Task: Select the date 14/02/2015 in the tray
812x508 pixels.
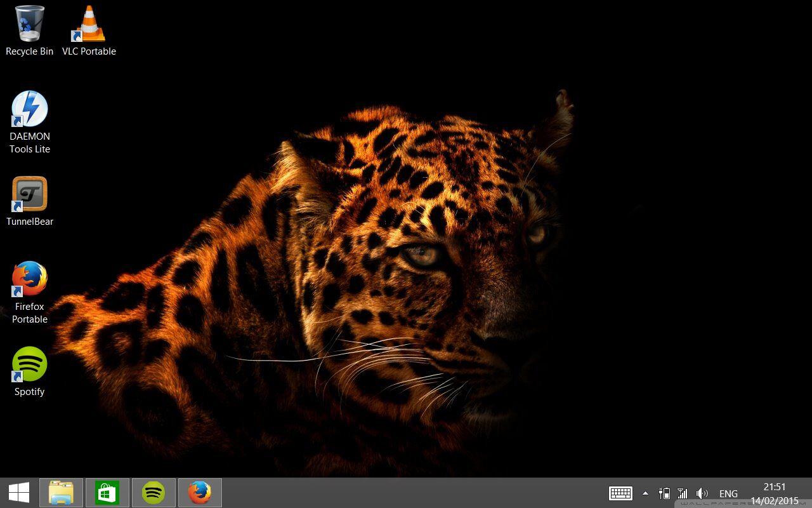Action: point(775,500)
